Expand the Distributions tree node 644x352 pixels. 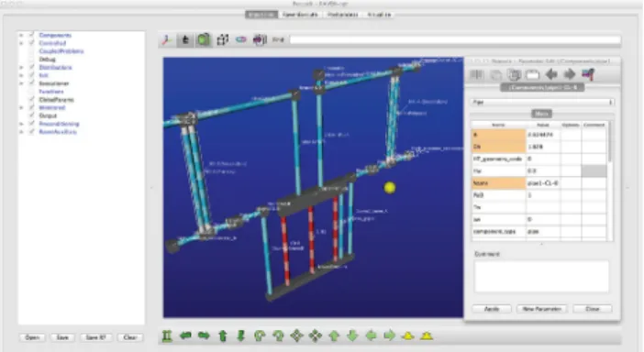[x=21, y=67]
